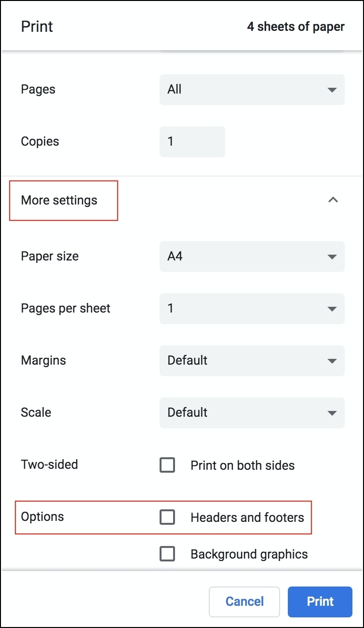
Task: Click the 4 sheets of paper summary text
Action: point(296,27)
